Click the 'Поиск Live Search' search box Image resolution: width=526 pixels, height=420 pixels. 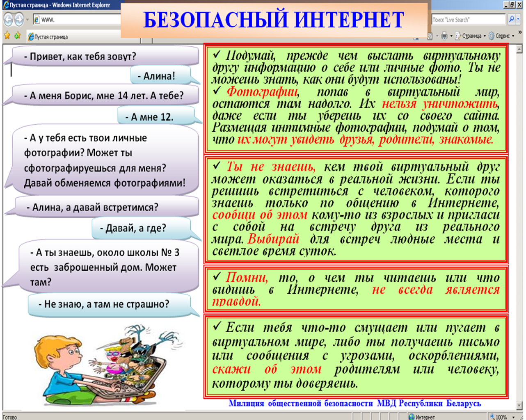point(468,19)
